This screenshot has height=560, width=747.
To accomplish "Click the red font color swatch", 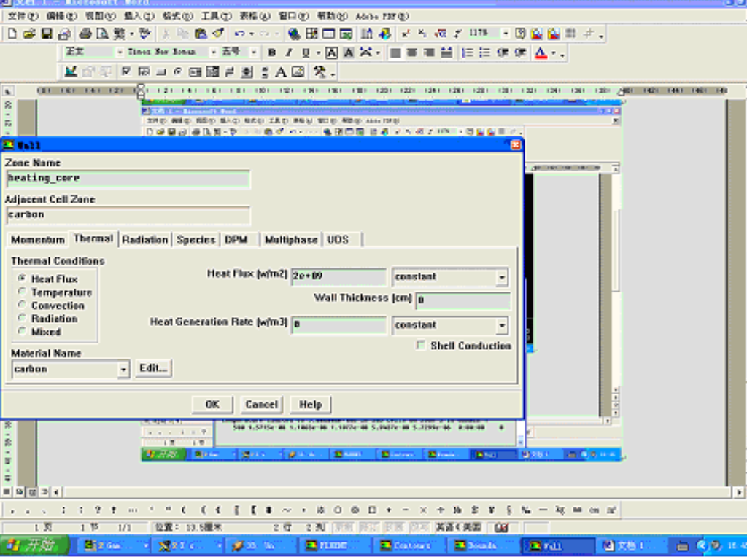I will (x=541, y=52).
